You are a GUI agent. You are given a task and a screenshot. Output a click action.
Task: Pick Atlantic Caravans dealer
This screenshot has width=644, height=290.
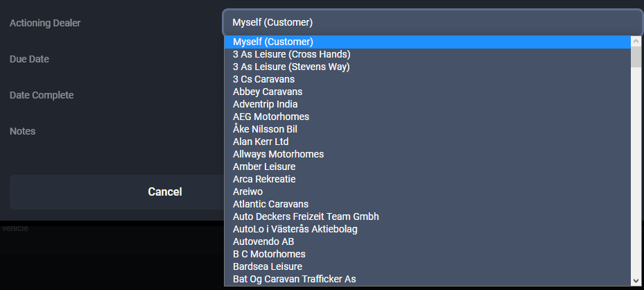pos(270,204)
